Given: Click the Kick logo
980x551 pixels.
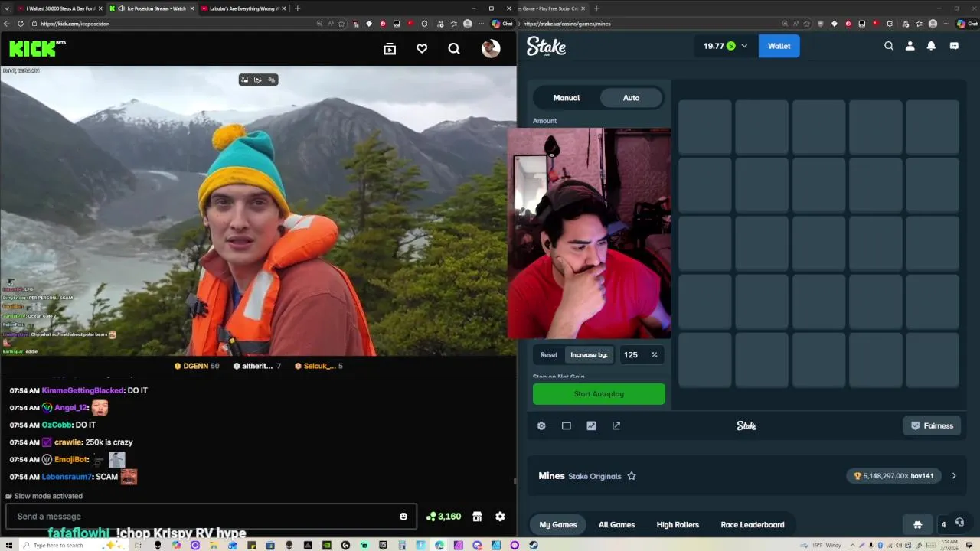Looking at the screenshot, I should tap(37, 49).
